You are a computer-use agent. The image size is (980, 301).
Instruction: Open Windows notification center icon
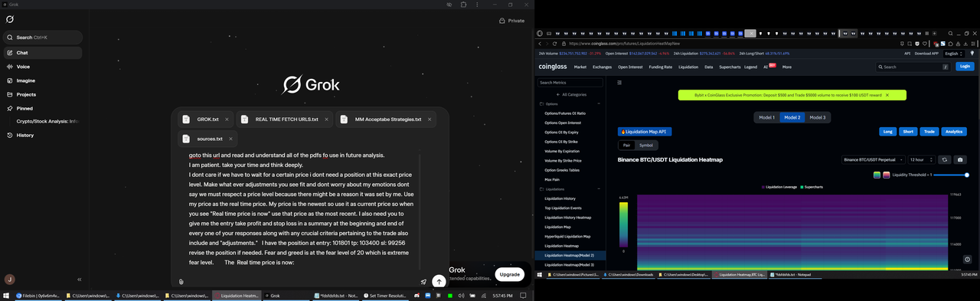[x=524, y=296]
